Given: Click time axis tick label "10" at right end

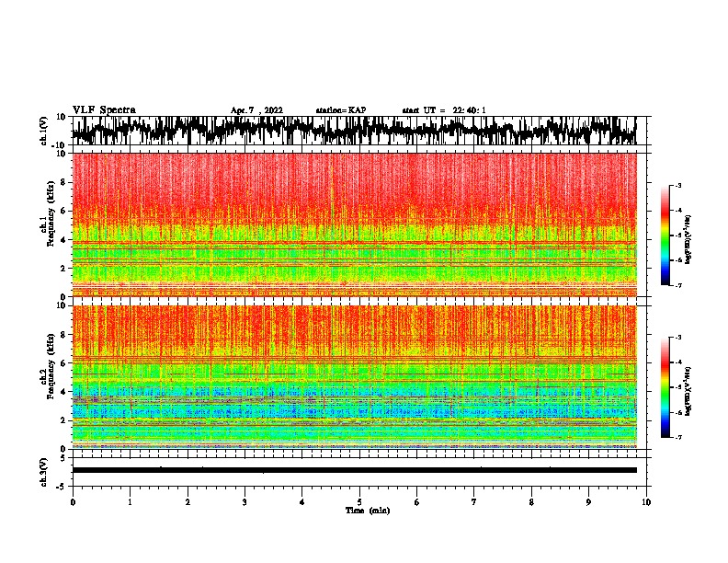Looking at the screenshot, I should [646, 502].
